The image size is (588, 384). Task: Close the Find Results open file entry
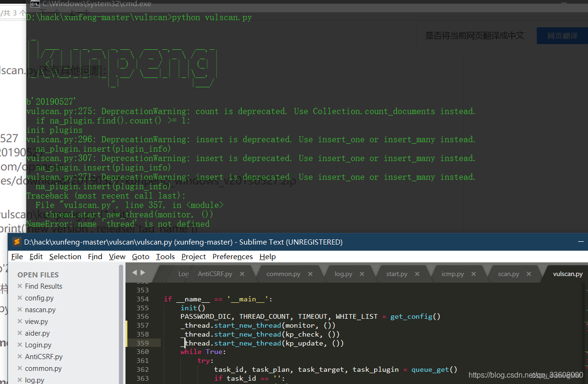point(20,286)
